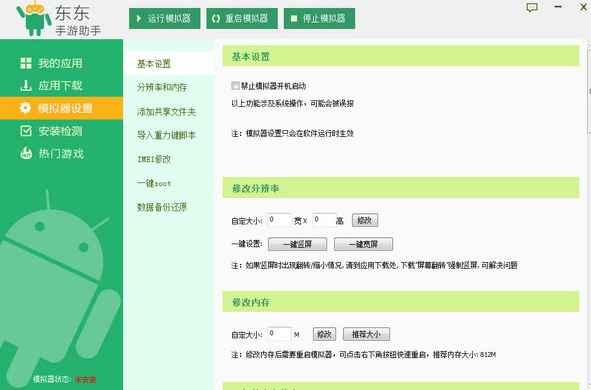The height and width of the screenshot is (390, 591).
Task: Click the install check checkmark icon
Action: point(26,131)
